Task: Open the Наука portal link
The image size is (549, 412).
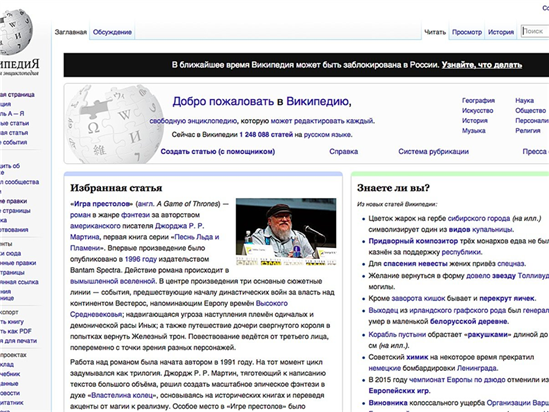Action: pos(524,101)
